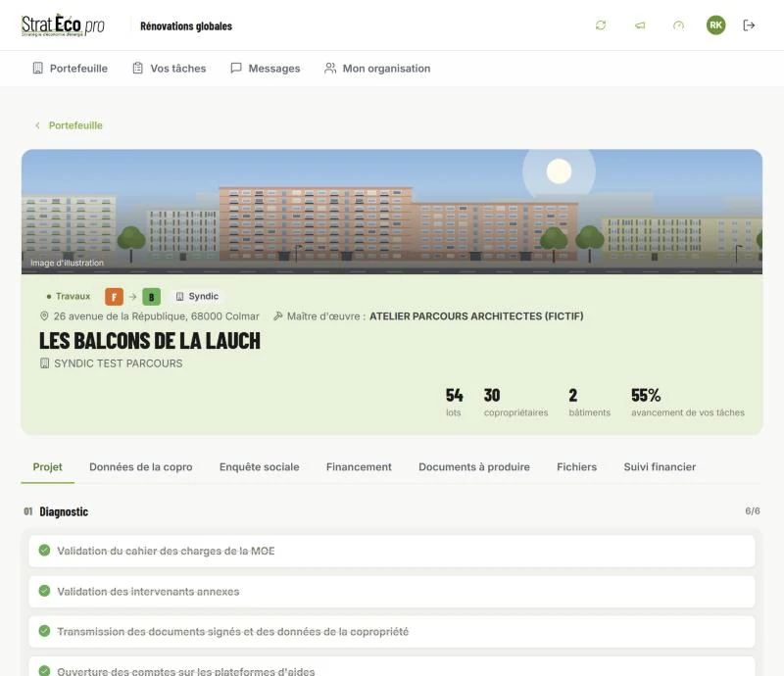Click the StratEco pro logo
This screenshot has height=676, width=784.
point(63,25)
